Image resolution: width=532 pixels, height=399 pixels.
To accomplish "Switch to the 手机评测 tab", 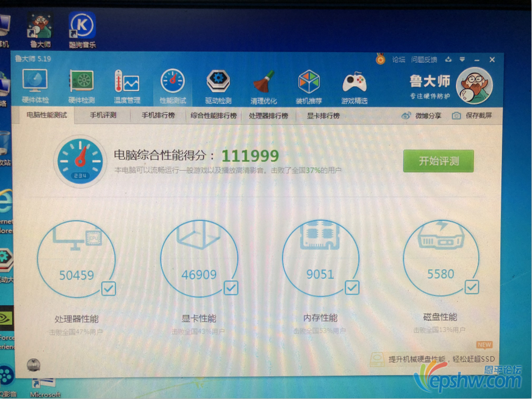I will pos(103,115).
